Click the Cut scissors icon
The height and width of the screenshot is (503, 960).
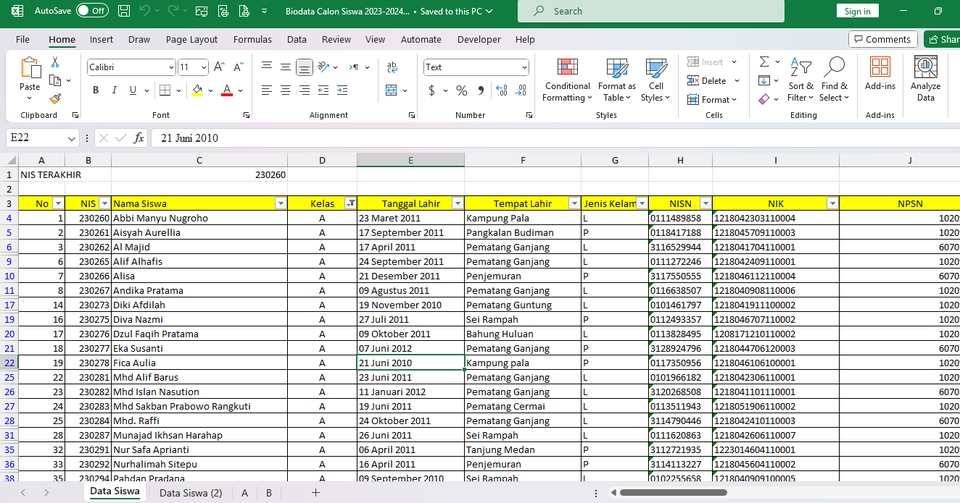55,62
